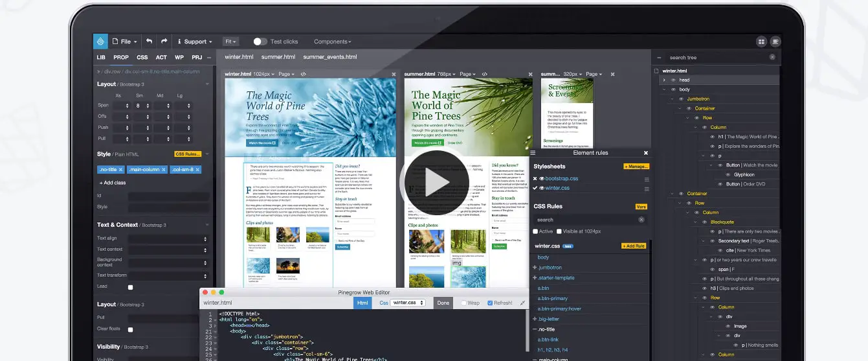
Task: Click the Pinegrow logo icon in the toolbar
Action: 100,41
